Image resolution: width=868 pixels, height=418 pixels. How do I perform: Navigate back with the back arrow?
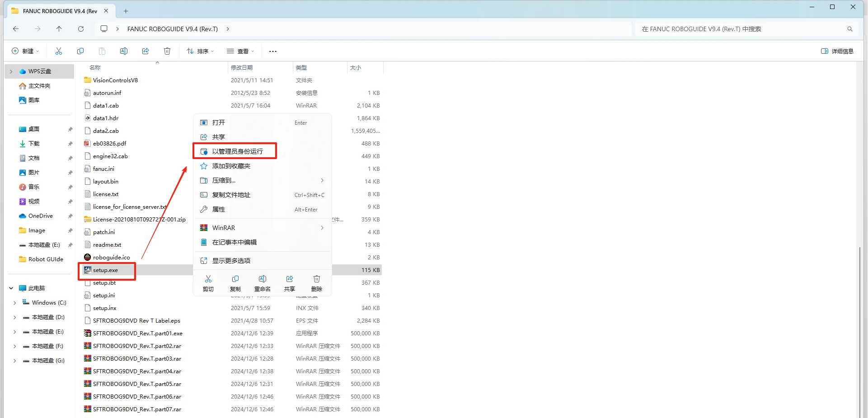(x=16, y=28)
